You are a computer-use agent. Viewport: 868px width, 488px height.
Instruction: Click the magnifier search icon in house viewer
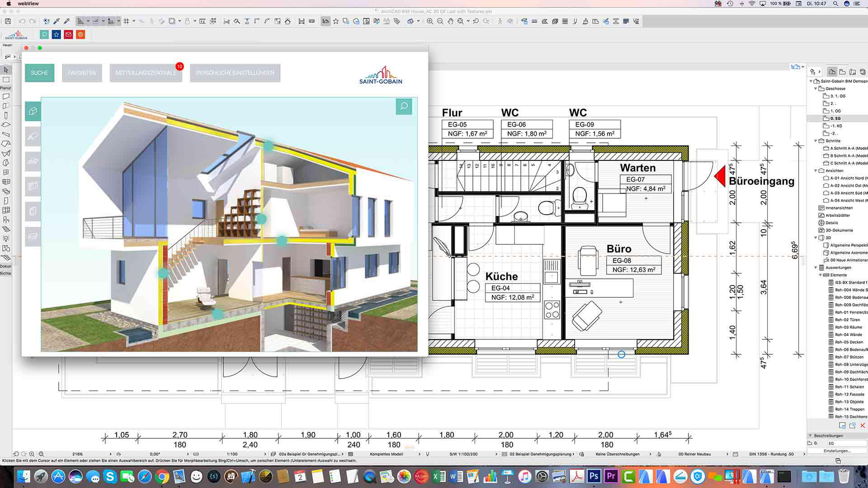coord(404,107)
